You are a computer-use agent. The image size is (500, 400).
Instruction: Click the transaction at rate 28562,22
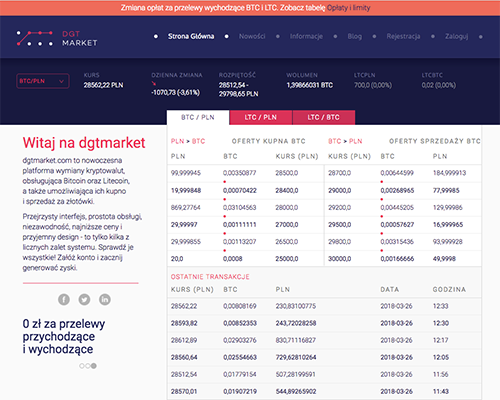click(324, 306)
